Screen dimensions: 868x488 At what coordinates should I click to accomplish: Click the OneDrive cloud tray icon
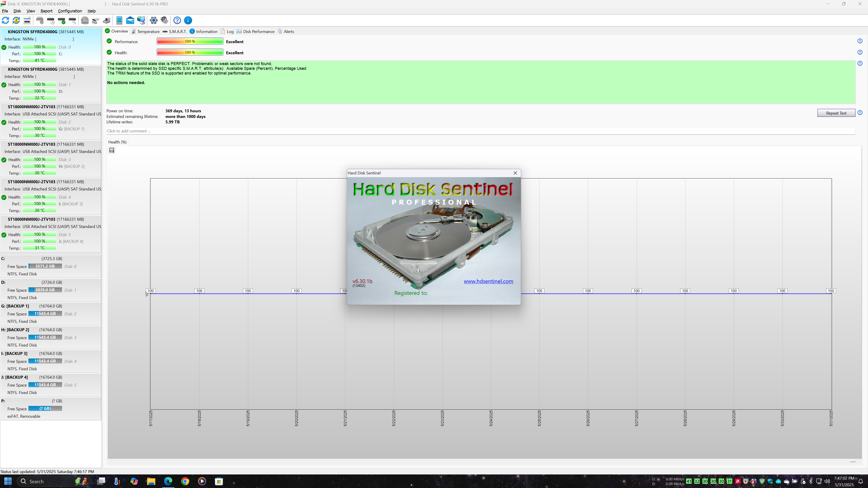786,481
